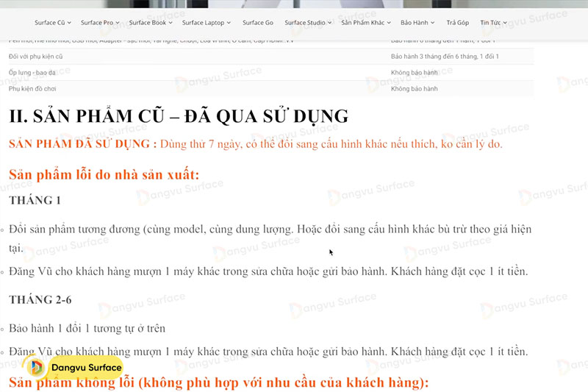Expand the chevron beside Surface Cũ
Screen dimensions: 588x392
[x=69, y=23]
